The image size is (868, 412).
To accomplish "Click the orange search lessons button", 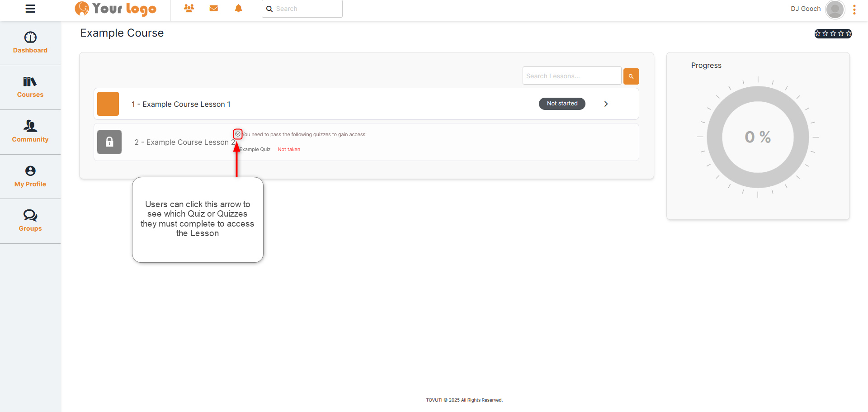I will pyautogui.click(x=631, y=76).
